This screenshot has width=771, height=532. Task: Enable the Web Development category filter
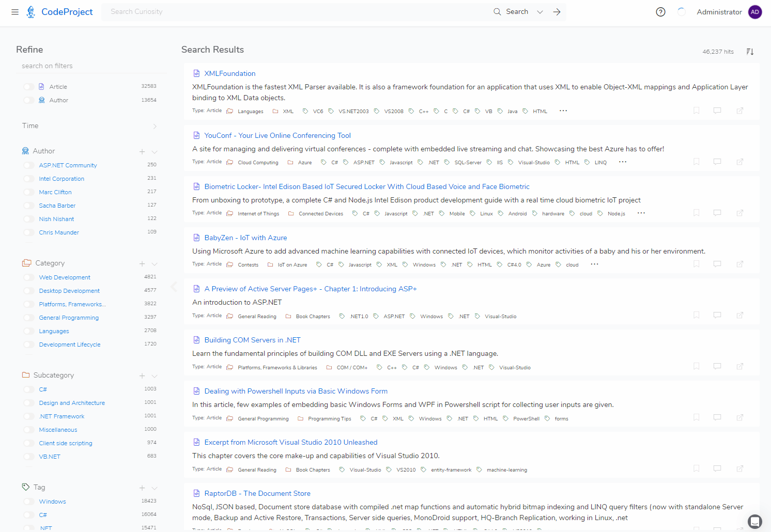29,277
